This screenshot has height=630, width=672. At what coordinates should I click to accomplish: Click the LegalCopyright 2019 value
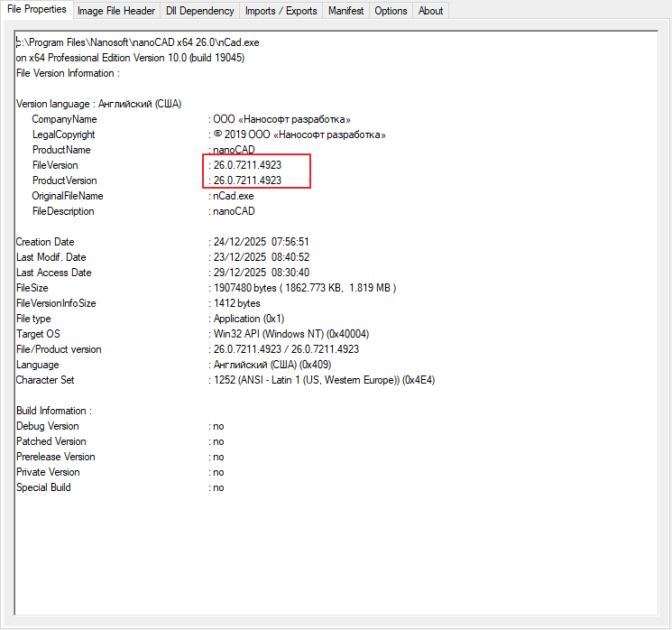click(x=299, y=134)
